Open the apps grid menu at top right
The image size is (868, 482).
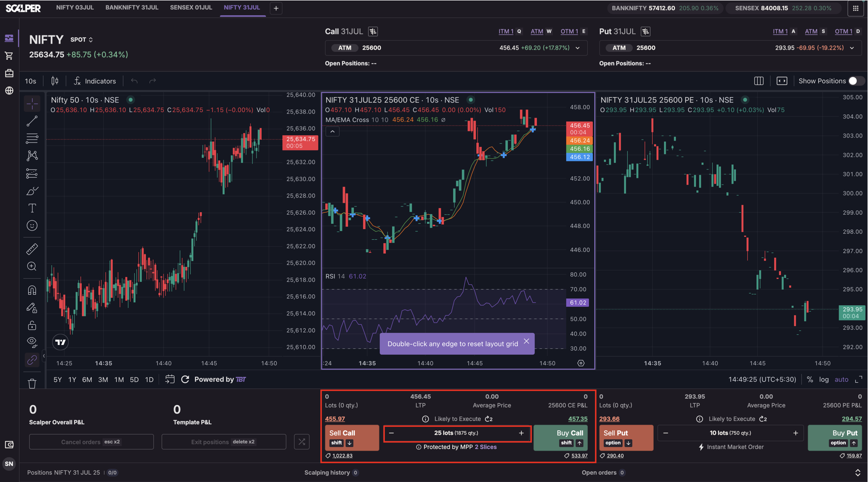pos(855,8)
